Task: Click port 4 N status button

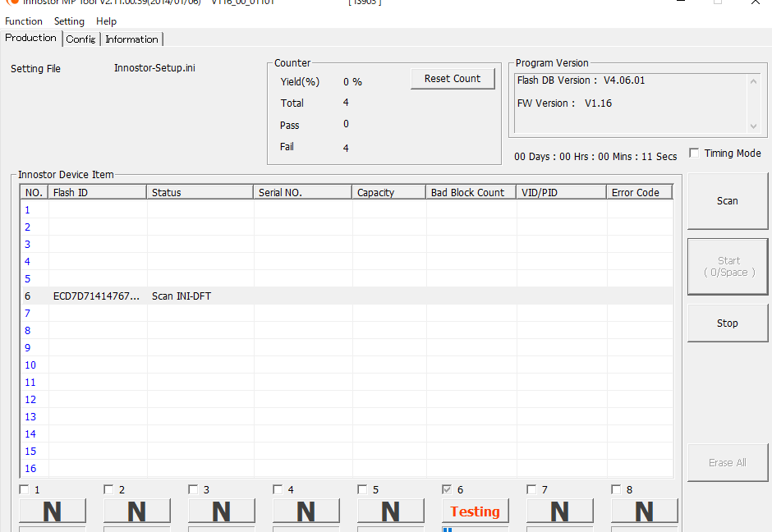Action: coord(306,511)
